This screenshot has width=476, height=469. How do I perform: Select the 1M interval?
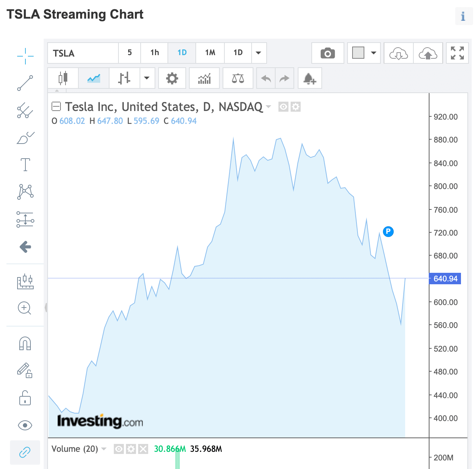[x=210, y=53]
